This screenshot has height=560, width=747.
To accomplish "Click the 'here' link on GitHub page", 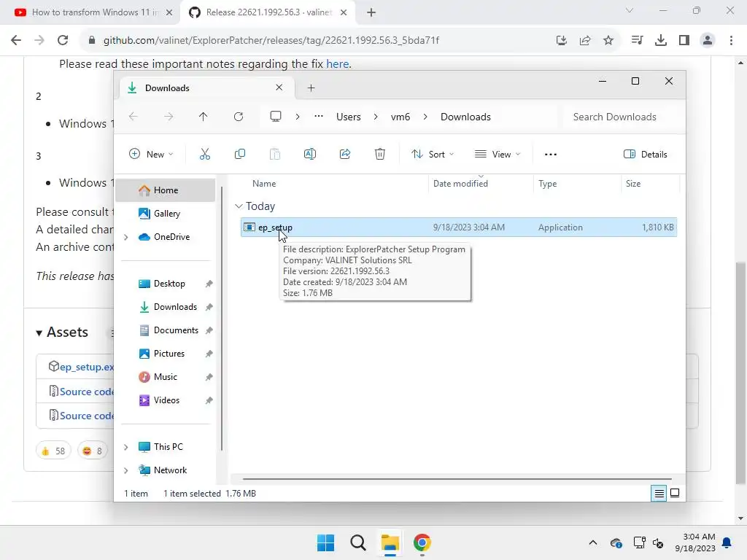I will coord(337,64).
